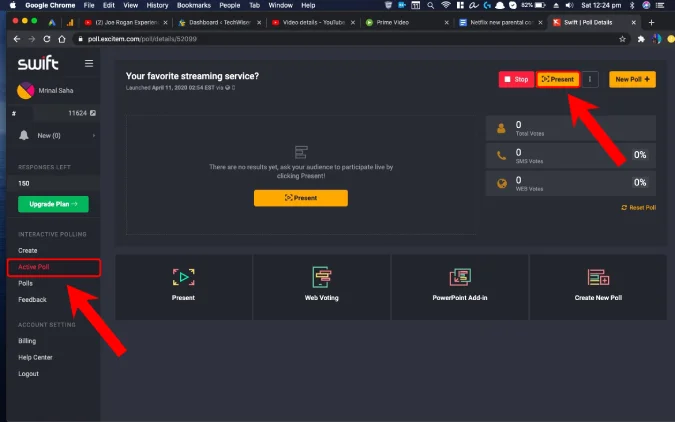Click the WEB Votes globe icon

(502, 183)
